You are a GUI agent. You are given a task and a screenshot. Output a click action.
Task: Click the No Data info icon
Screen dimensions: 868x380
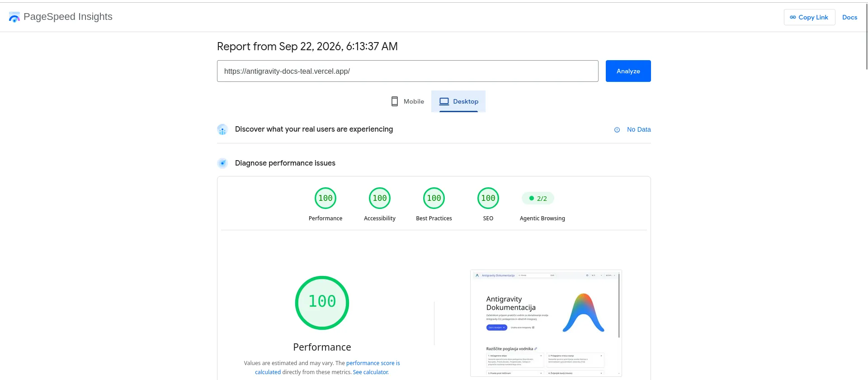[617, 130]
